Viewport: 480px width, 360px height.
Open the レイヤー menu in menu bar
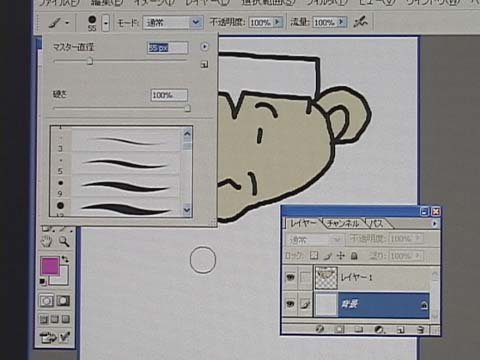pos(207,3)
